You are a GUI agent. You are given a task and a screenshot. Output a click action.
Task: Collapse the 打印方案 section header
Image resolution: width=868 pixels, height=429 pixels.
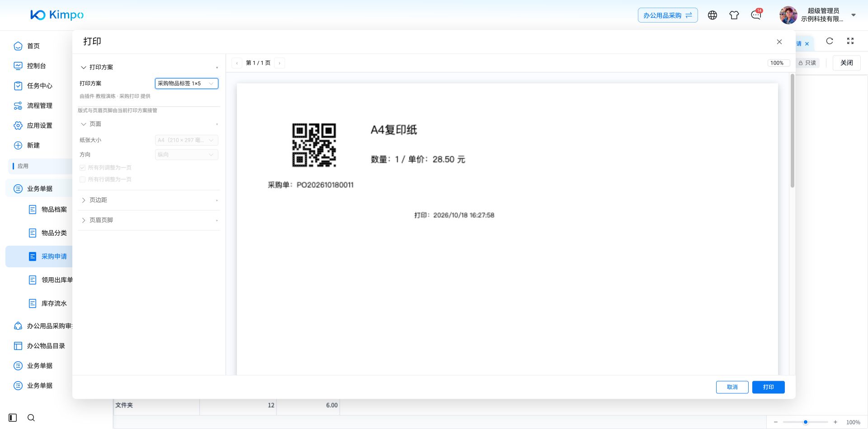[149, 67]
